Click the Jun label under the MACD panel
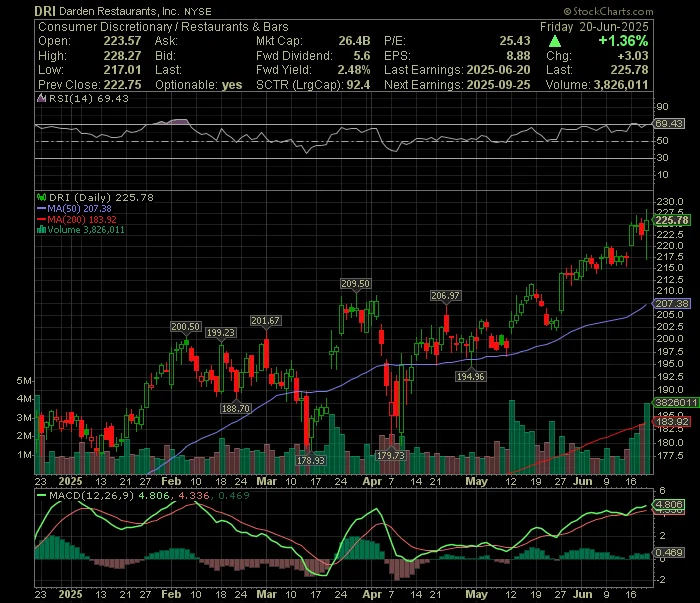Image resolution: width=700 pixels, height=603 pixels. (x=582, y=595)
